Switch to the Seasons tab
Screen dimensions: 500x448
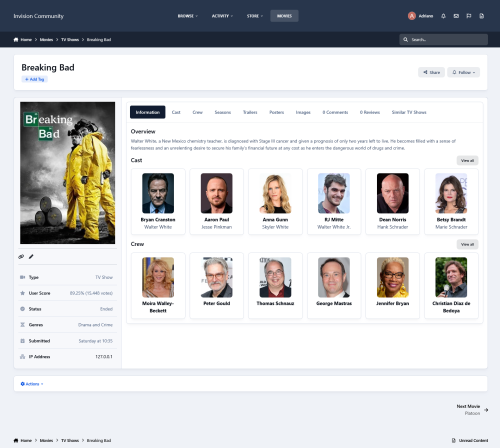pos(223,112)
